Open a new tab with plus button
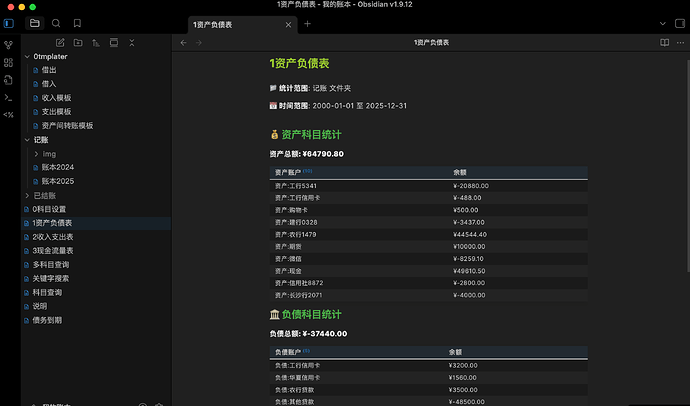The height and width of the screenshot is (406, 690). (307, 23)
